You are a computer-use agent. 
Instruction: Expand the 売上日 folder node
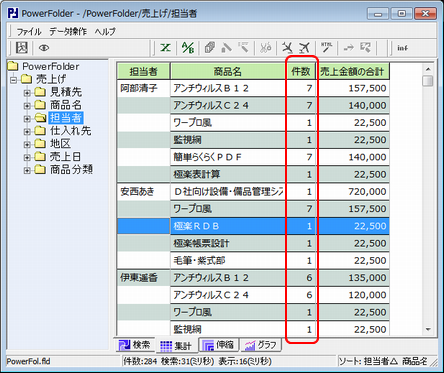pos(27,157)
